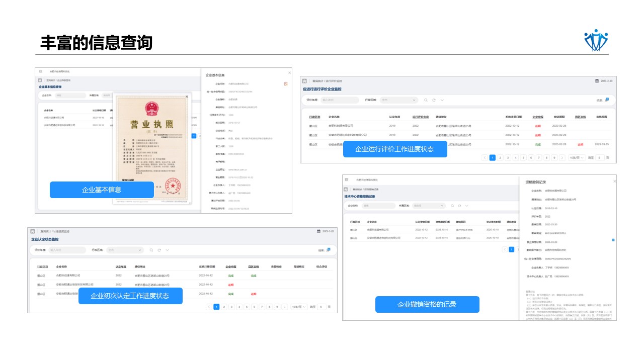Screen dimensions: 644x362
Task: Click 评价年度 input in 企业认定状态监控 window
Action: coord(67,250)
